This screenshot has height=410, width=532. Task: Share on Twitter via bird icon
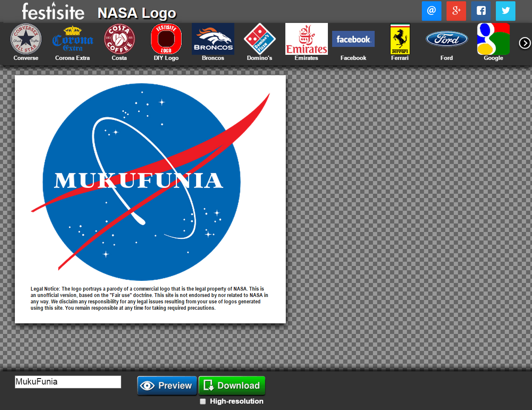pos(506,11)
